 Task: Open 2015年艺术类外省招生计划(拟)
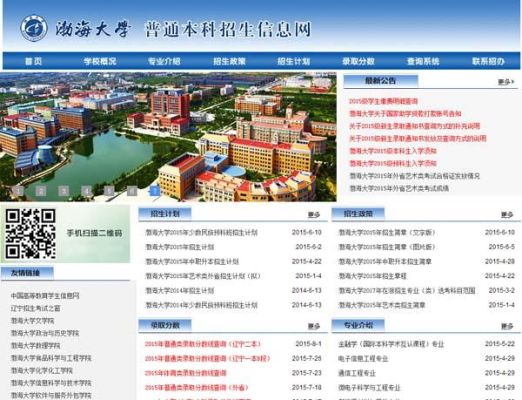pos(203,276)
